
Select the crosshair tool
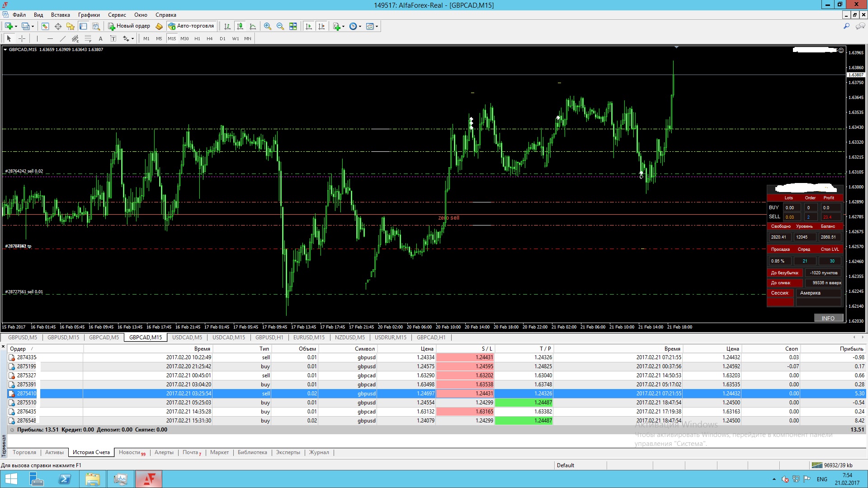pyautogui.click(x=22, y=38)
